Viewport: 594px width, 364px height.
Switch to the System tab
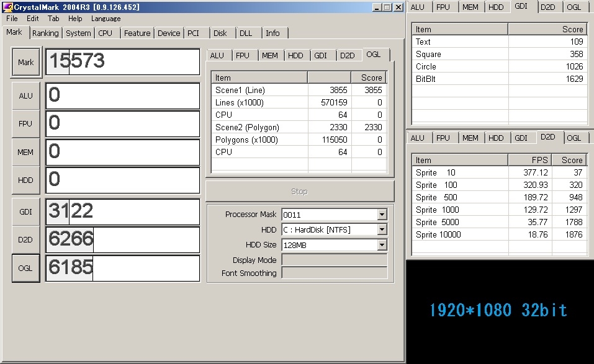click(78, 33)
